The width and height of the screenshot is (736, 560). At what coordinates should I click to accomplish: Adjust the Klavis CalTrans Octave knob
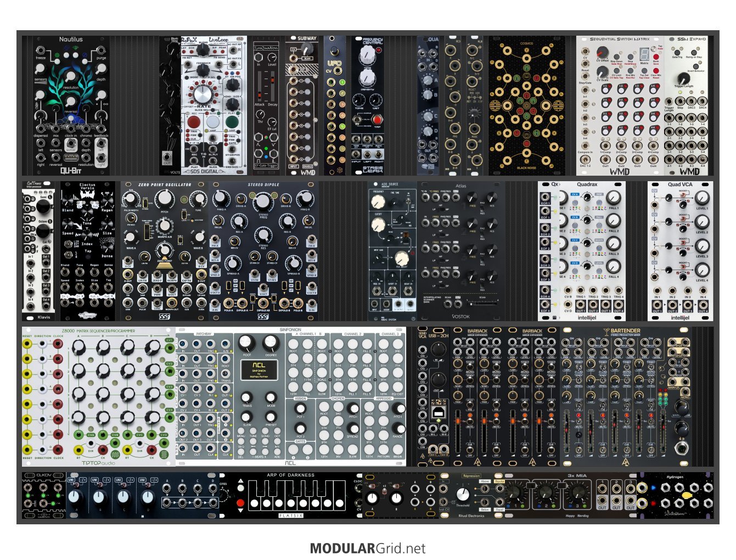click(x=42, y=231)
